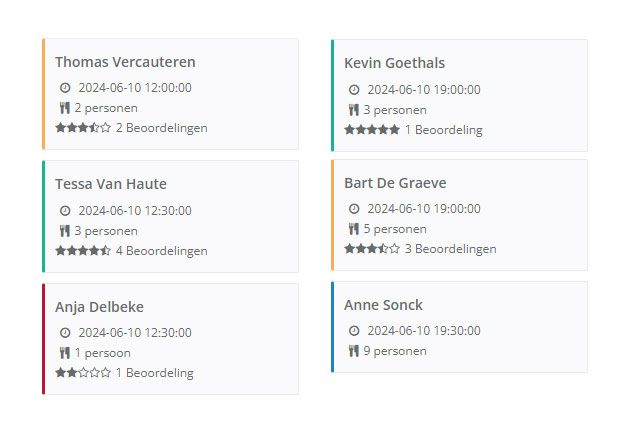The height and width of the screenshot is (445, 630).
Task: Click clock icon in Thomas Vercauteren's card
Action: tap(65, 88)
